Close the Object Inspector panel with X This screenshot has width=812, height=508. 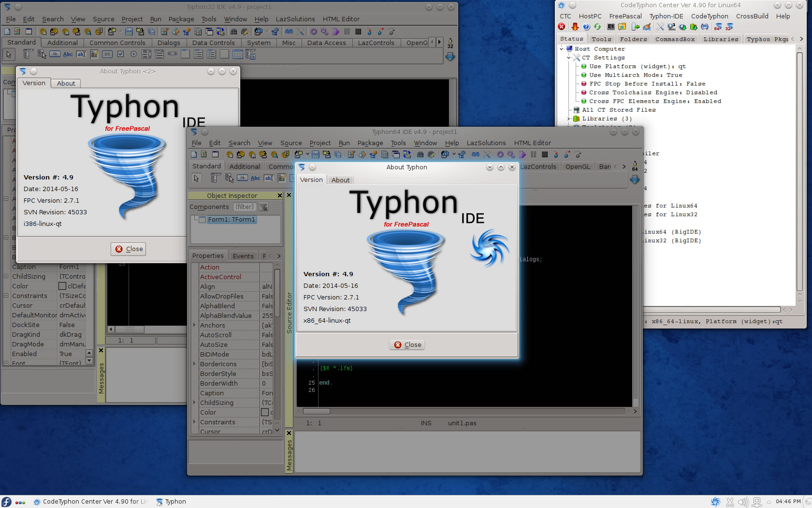coord(279,195)
